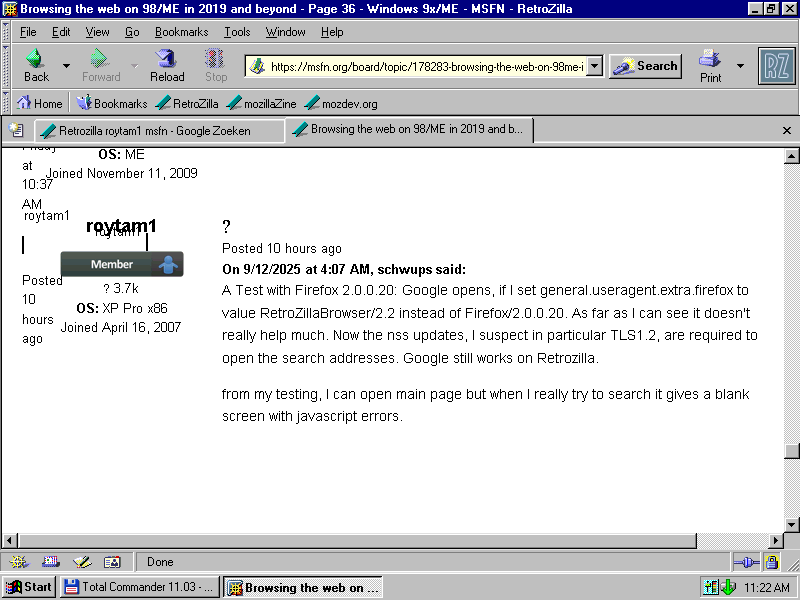The width and height of the screenshot is (800, 600).
Task: Open the RetroZilla bookmark link
Action: 187,104
